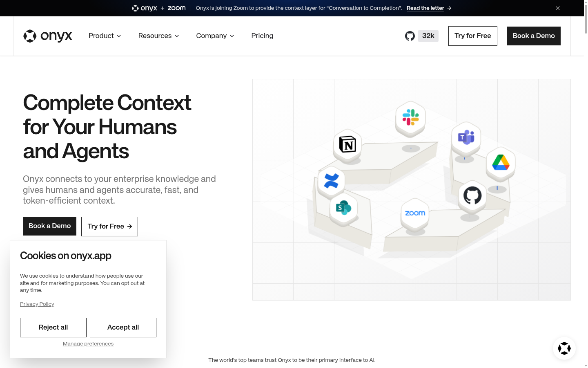Click the Google Drive icon in the illustration
Viewport: 588px width, 368px height.
(501, 163)
